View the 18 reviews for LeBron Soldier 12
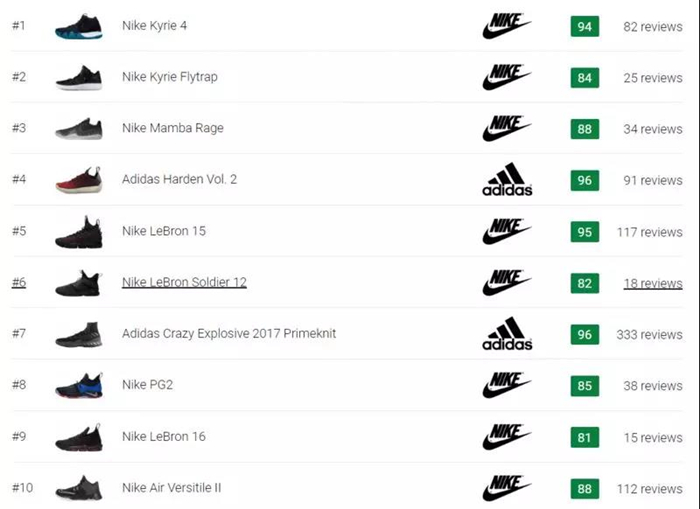Screen dimensions: 700x509 652,284
